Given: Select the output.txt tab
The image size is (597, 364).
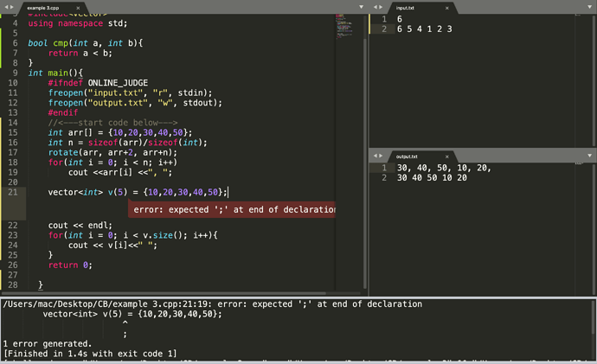Looking at the screenshot, I should 409,156.
